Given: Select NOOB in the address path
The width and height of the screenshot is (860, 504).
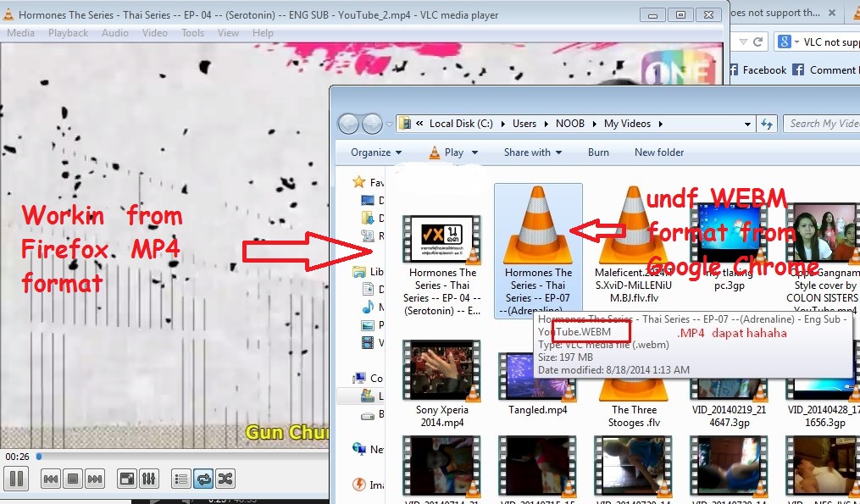Looking at the screenshot, I should tap(570, 124).
